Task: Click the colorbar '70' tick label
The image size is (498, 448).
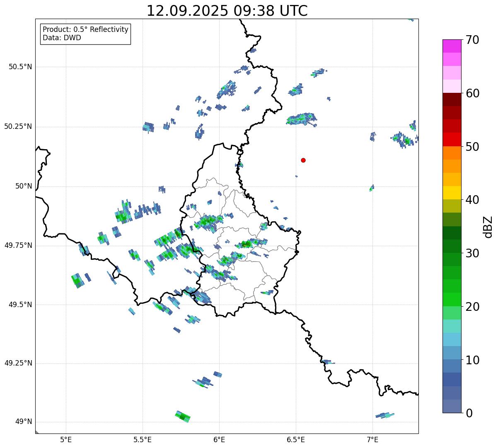Action: tap(472, 40)
